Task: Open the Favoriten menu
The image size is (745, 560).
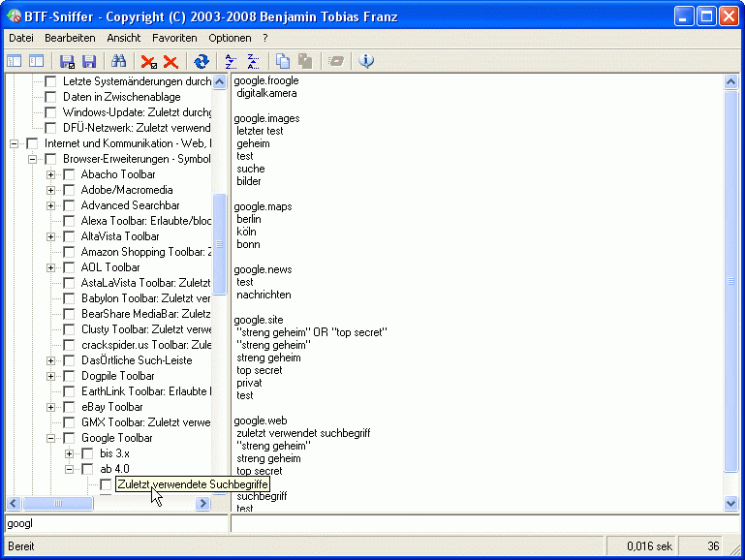Action: click(x=174, y=38)
